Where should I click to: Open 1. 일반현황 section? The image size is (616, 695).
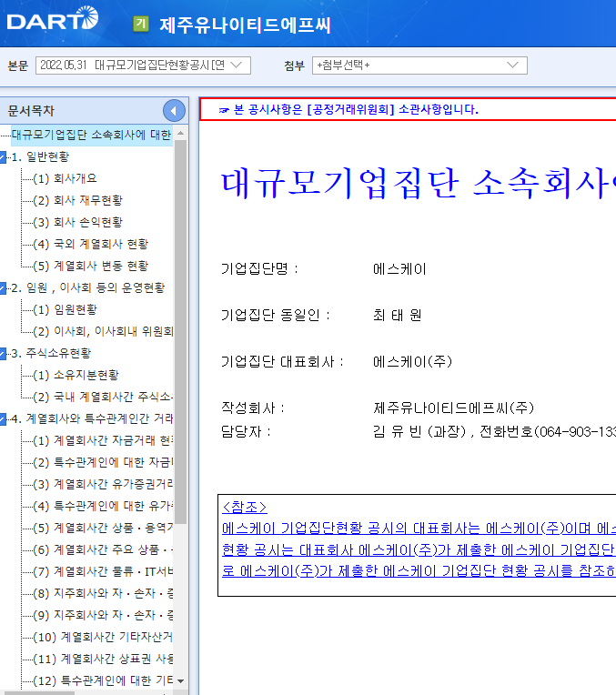(x=40, y=156)
